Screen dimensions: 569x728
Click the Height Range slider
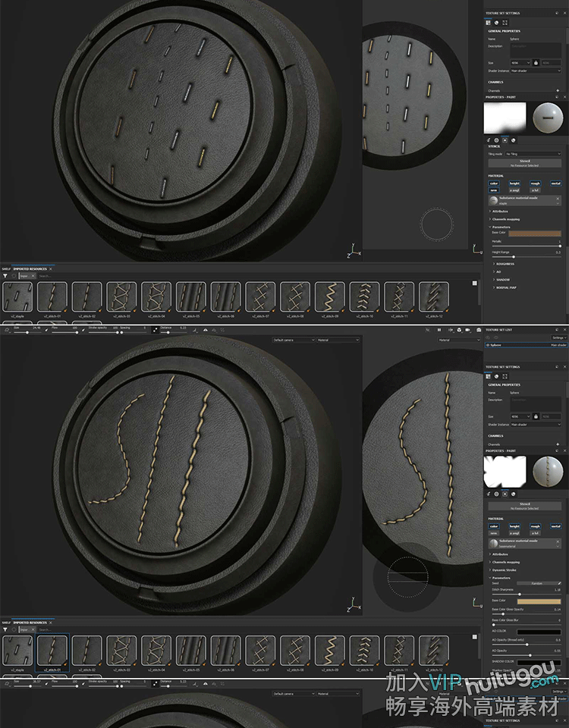point(527,257)
